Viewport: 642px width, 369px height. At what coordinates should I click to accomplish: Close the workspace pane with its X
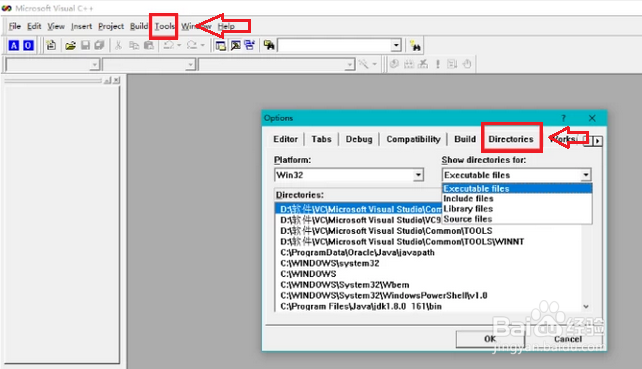point(117,81)
